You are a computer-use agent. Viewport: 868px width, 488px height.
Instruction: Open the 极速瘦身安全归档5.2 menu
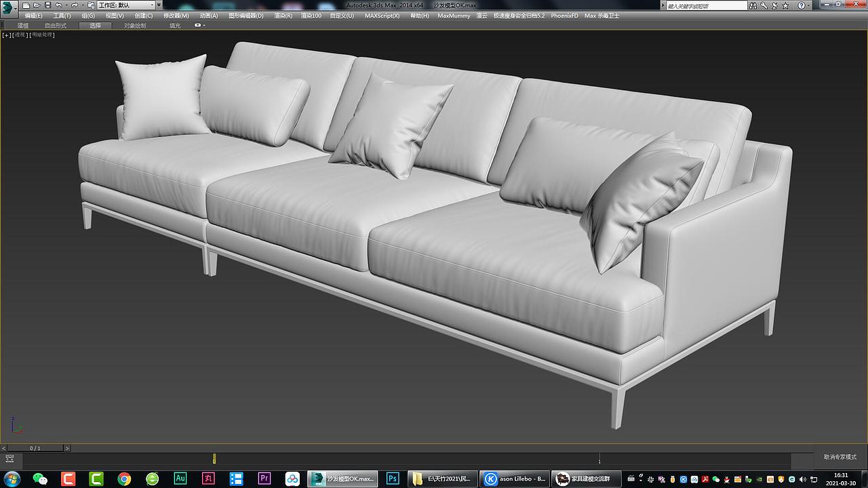coord(519,16)
